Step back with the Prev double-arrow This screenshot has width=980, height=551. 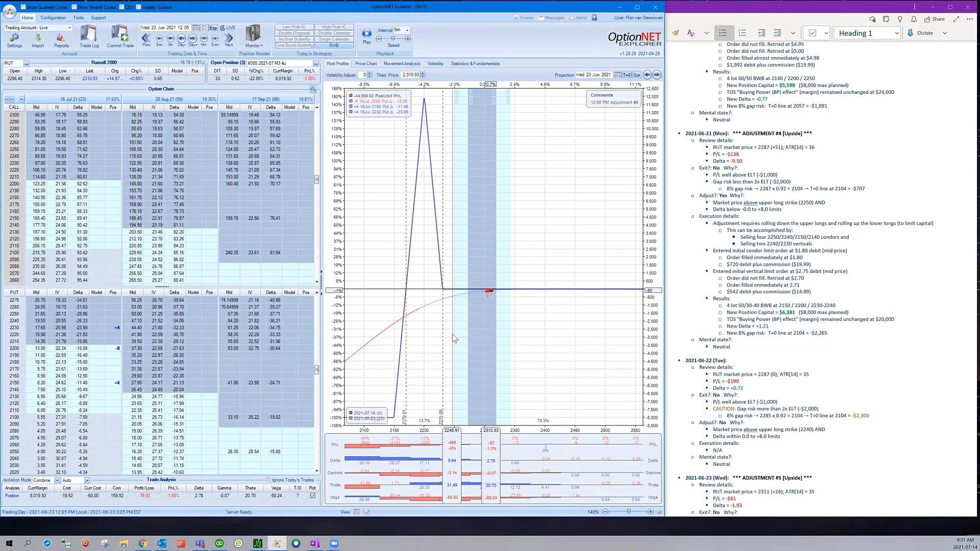click(x=146, y=39)
